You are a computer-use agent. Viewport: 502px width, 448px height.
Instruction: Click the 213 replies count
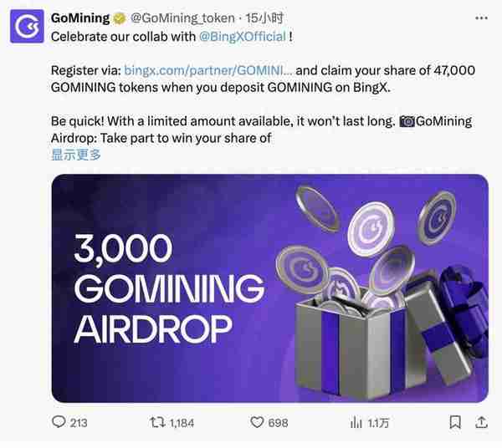click(79, 423)
